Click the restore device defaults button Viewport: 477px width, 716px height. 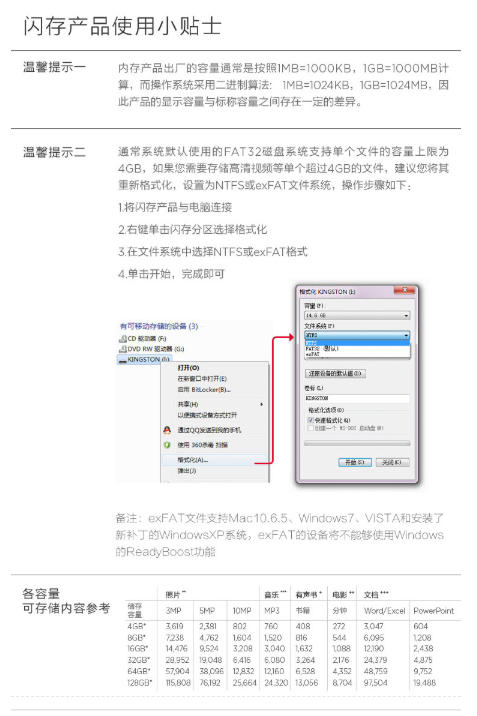(335, 374)
